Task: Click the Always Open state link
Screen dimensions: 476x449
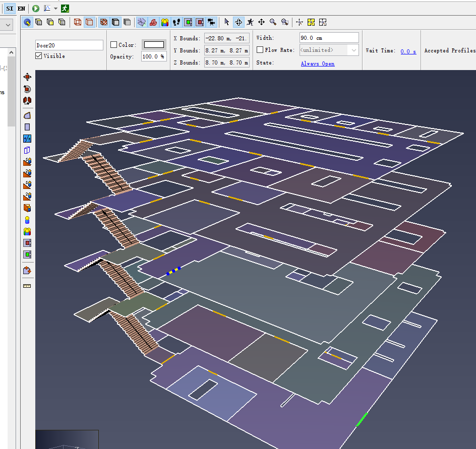Action: click(317, 63)
